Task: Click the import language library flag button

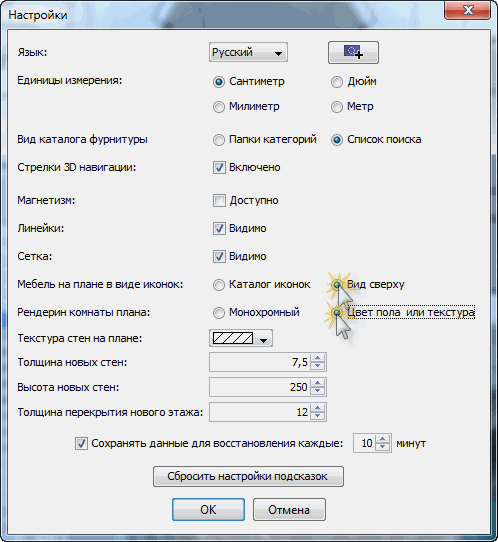Action: click(x=353, y=53)
